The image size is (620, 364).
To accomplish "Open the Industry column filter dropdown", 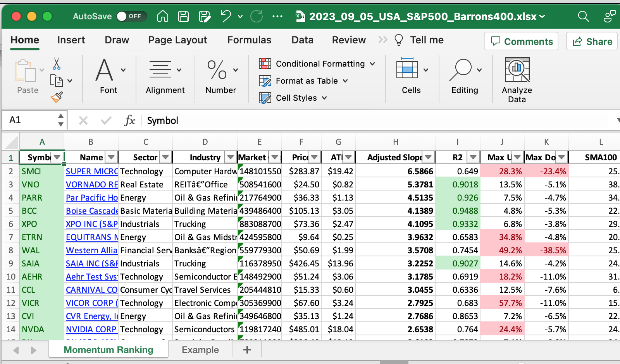I will (231, 157).
